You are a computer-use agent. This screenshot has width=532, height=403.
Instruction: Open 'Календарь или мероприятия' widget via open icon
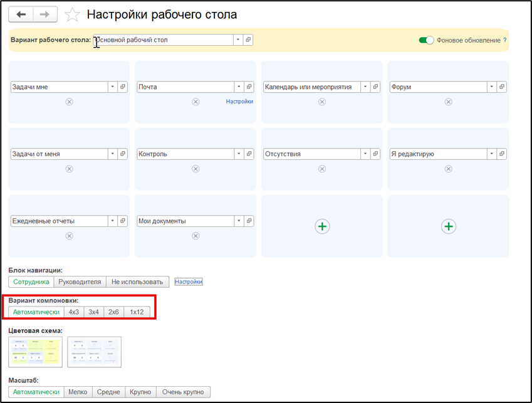coord(375,87)
